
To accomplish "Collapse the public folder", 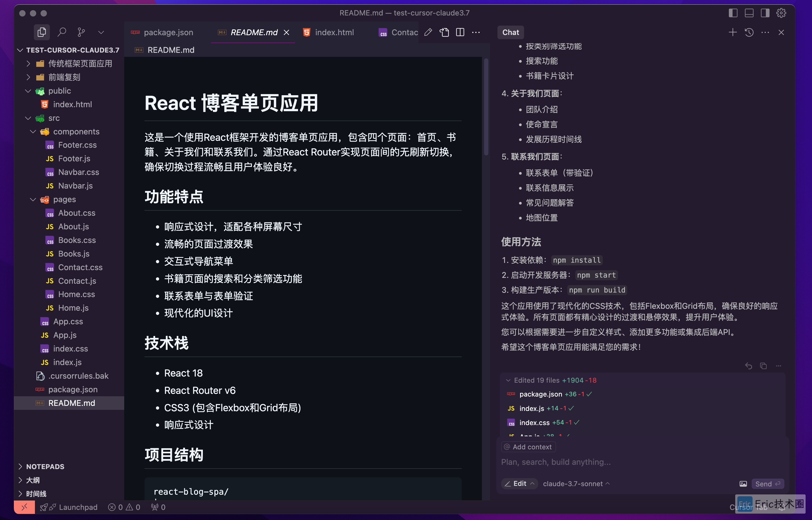I will point(69,91).
